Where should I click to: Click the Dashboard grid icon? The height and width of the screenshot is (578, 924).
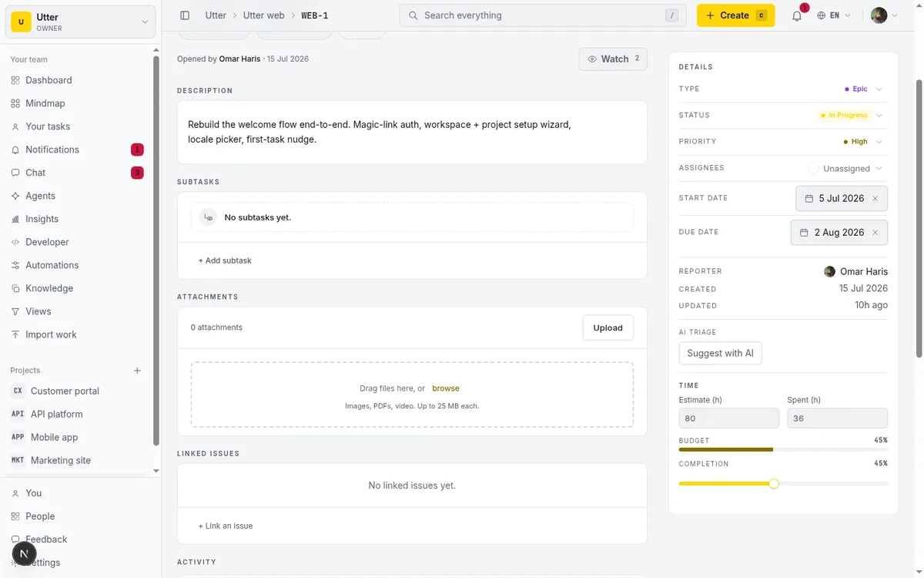click(15, 80)
